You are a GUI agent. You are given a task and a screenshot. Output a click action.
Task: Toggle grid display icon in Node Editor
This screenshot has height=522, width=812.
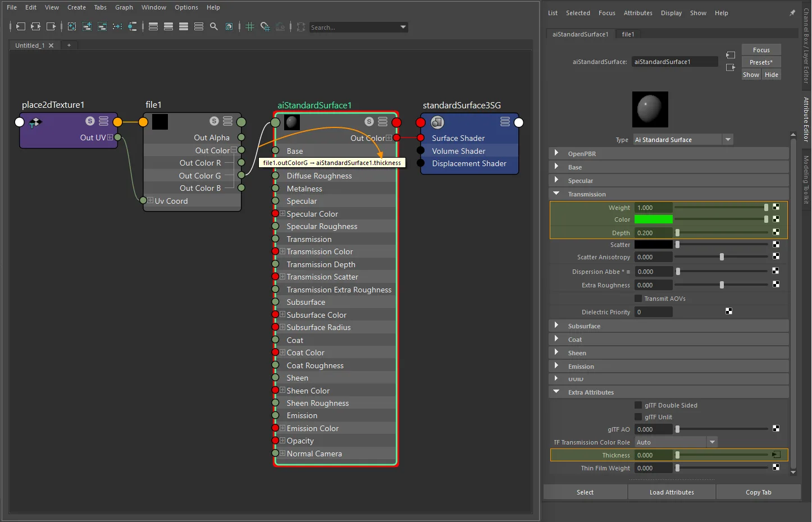(x=250, y=26)
